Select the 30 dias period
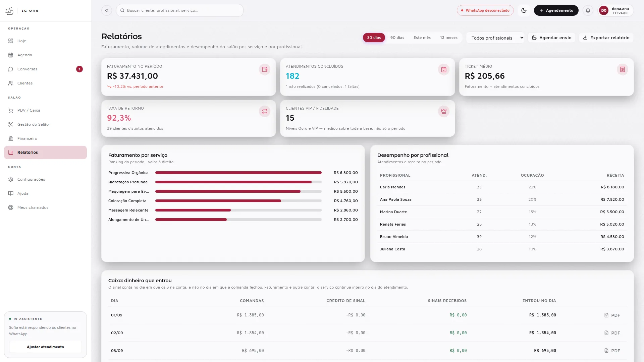This screenshot has width=644, height=362. point(374,38)
